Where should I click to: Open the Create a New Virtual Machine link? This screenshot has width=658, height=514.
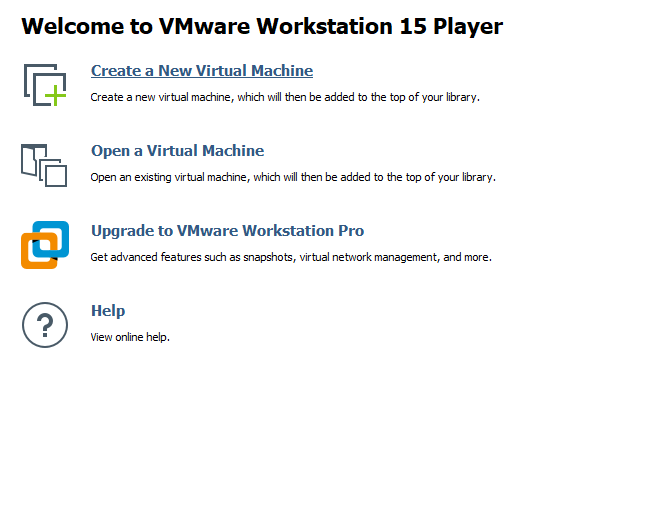click(x=202, y=70)
